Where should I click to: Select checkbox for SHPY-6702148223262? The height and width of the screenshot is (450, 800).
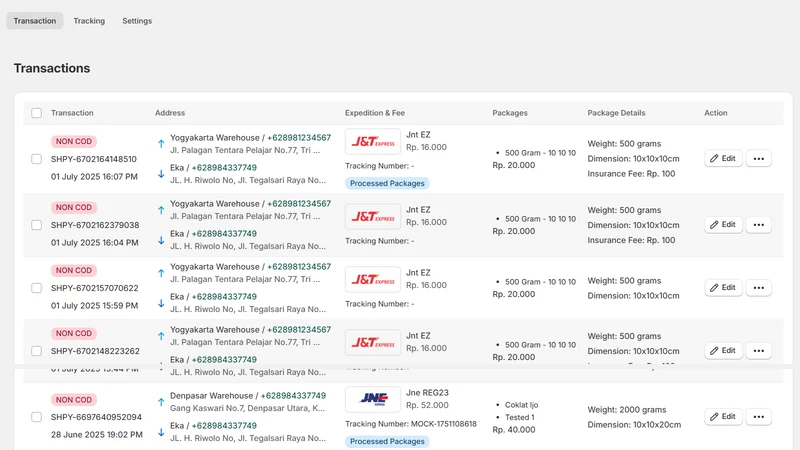(36, 351)
